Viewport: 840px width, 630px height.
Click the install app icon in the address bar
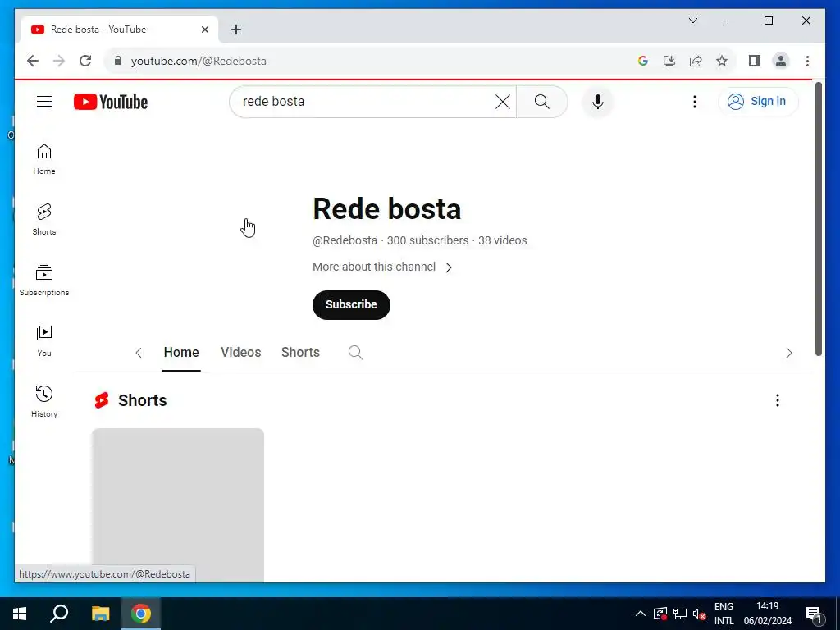point(669,61)
